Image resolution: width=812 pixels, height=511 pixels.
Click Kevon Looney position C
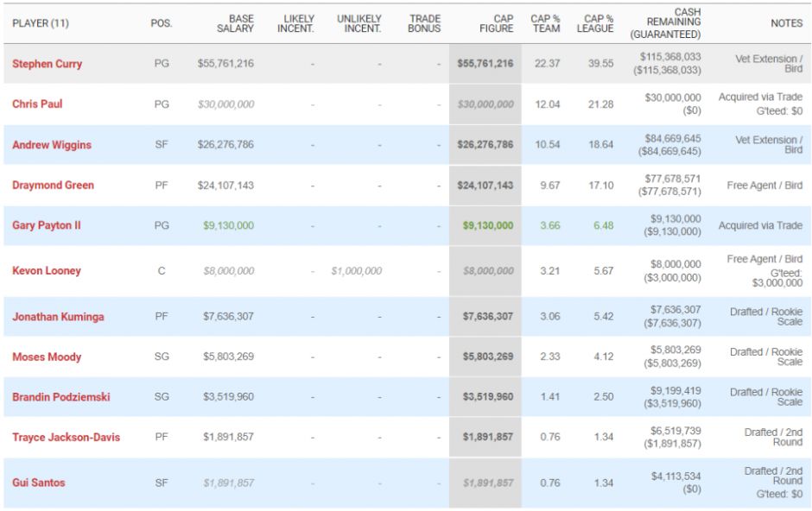tap(162, 271)
